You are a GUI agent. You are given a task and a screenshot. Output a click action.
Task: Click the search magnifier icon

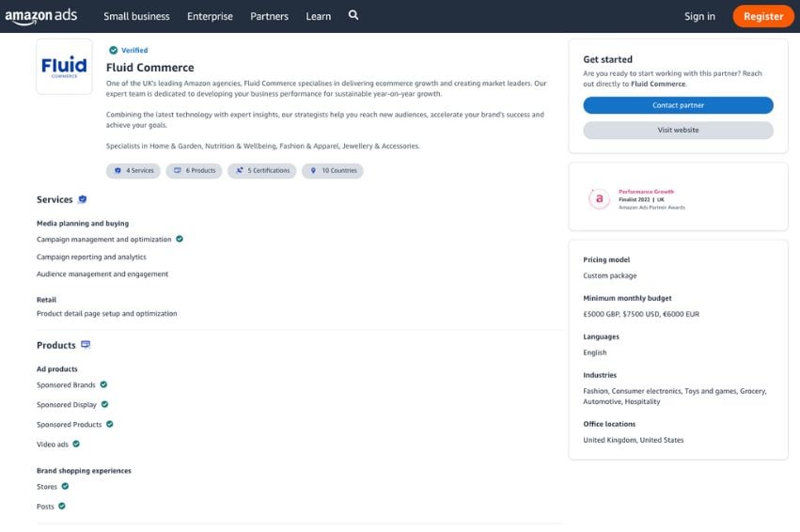(x=353, y=15)
